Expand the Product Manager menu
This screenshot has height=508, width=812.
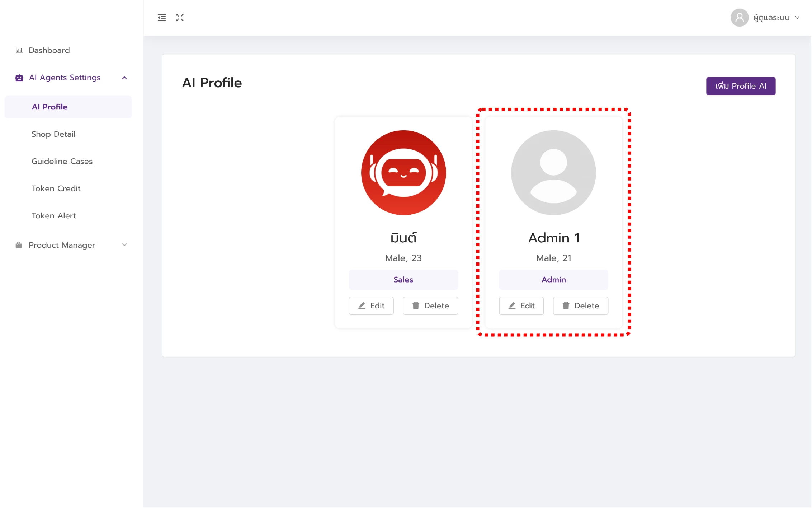(124, 245)
